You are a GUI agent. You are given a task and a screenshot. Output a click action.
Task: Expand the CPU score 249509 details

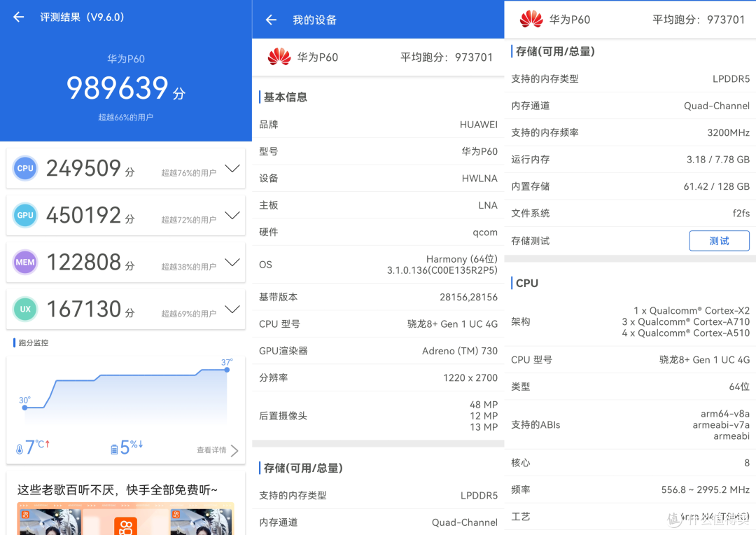[232, 168]
